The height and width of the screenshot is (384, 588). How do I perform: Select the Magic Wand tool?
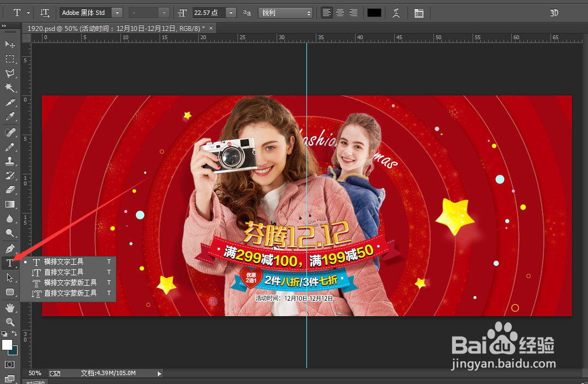(10, 88)
